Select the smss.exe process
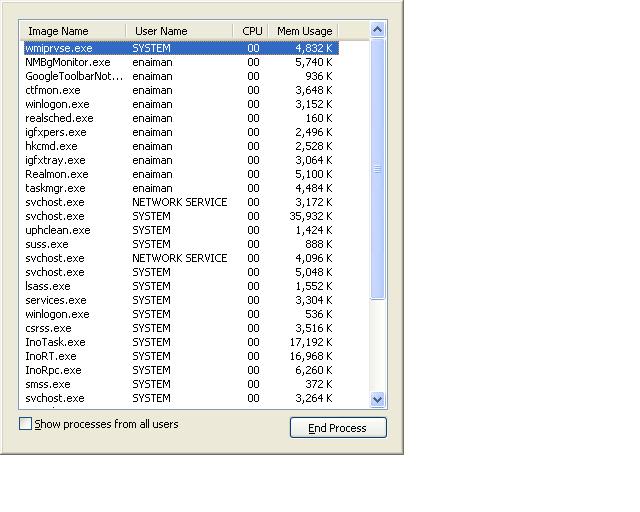640x512 pixels. 48,384
